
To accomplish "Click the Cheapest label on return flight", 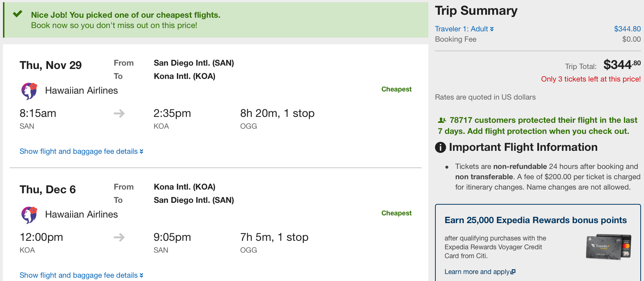I will pos(396,213).
